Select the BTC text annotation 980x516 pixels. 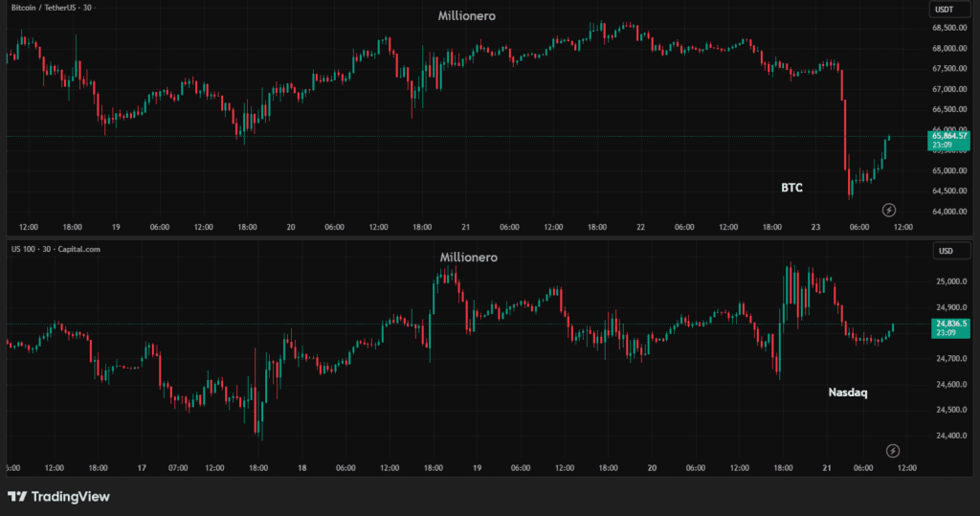[x=791, y=188]
